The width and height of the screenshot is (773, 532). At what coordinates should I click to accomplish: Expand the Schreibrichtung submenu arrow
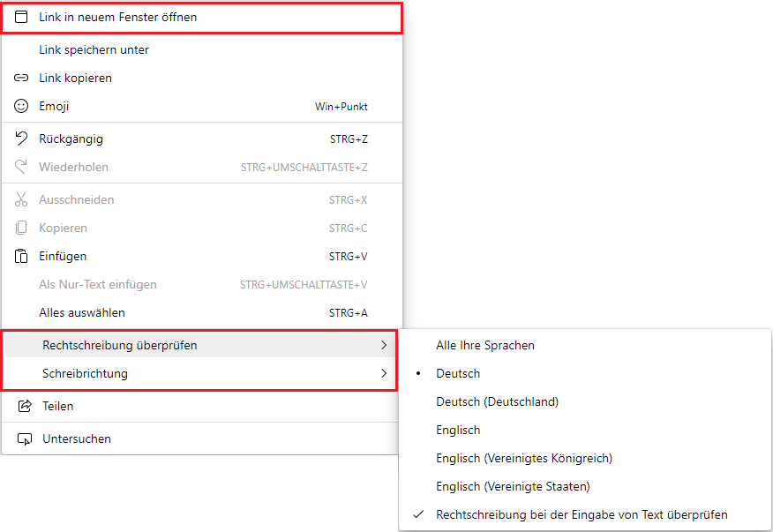click(x=383, y=373)
